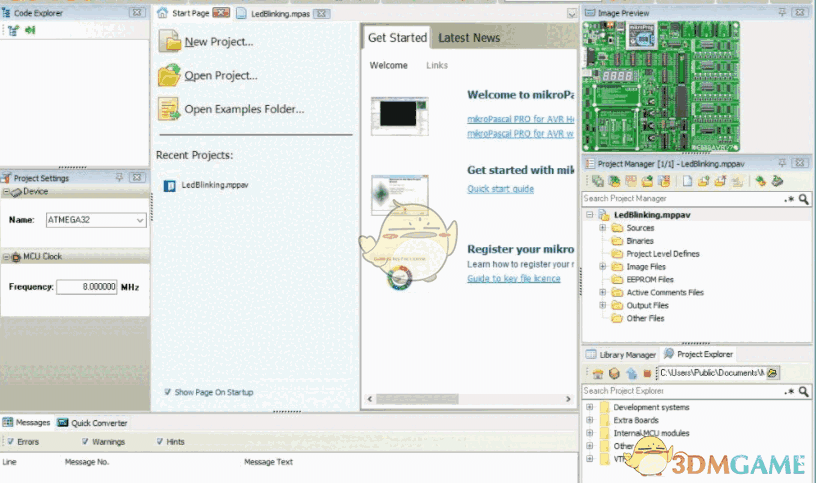
Task: Click the magnifier in Search Project Explorer
Action: point(804,391)
